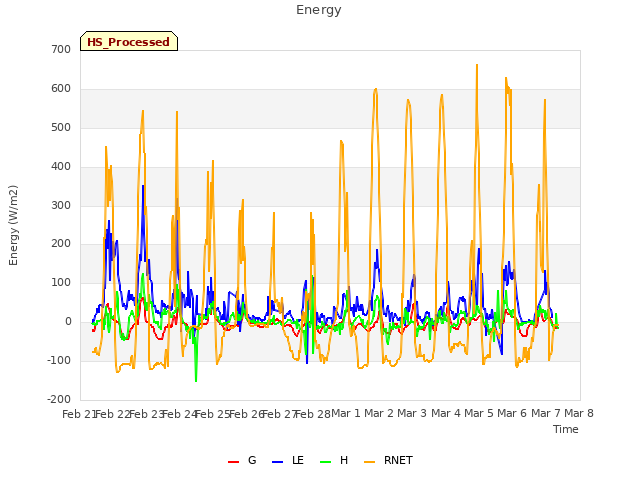Click the blue LE peak near Feb 23
The height and width of the screenshot is (480, 640).
pyautogui.click(x=143, y=187)
